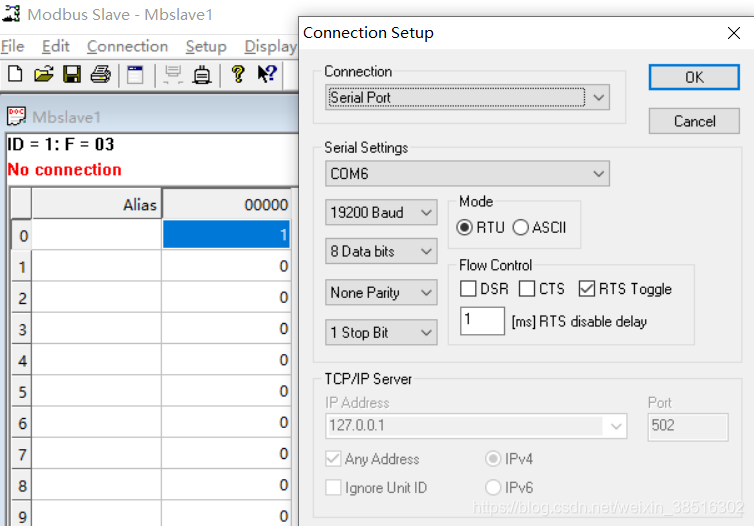Click row header 0 in Mbslave1 table
754x526 pixels.
(22, 236)
